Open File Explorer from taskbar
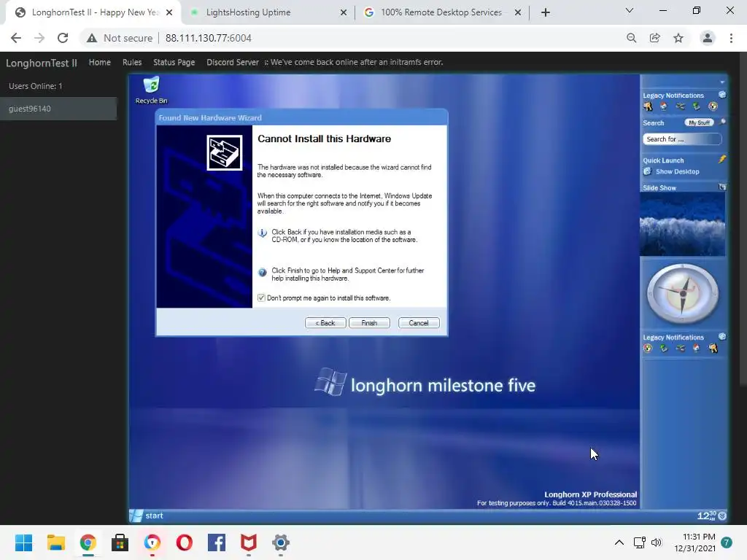 (x=55, y=542)
